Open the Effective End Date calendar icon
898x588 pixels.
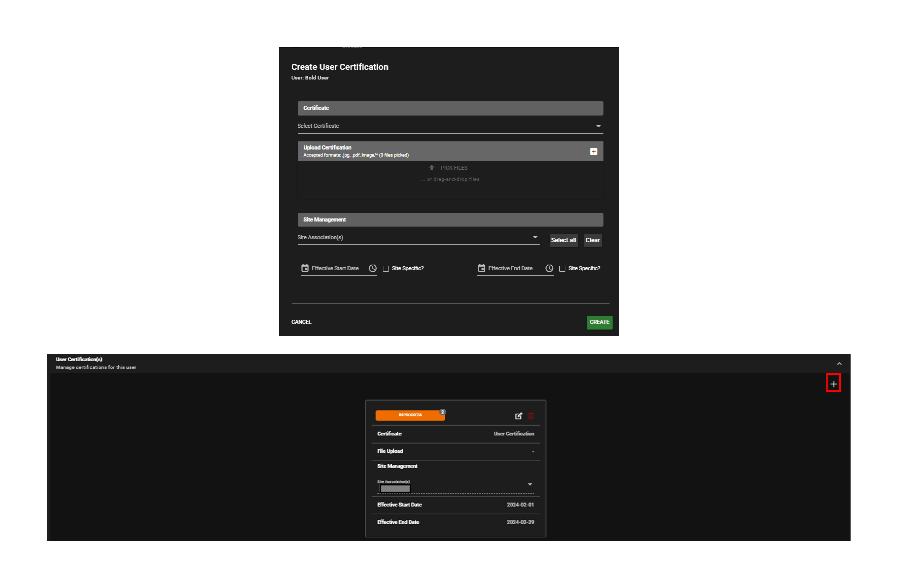coord(481,268)
